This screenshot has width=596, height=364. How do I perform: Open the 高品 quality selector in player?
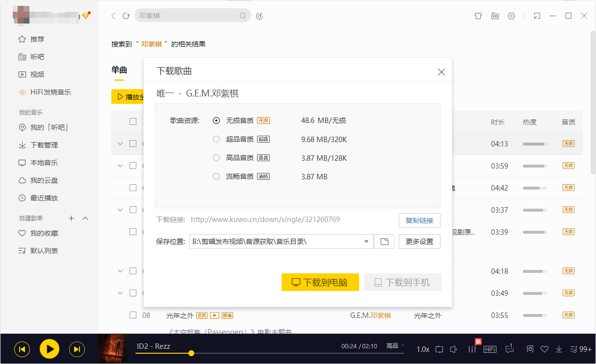(395, 346)
